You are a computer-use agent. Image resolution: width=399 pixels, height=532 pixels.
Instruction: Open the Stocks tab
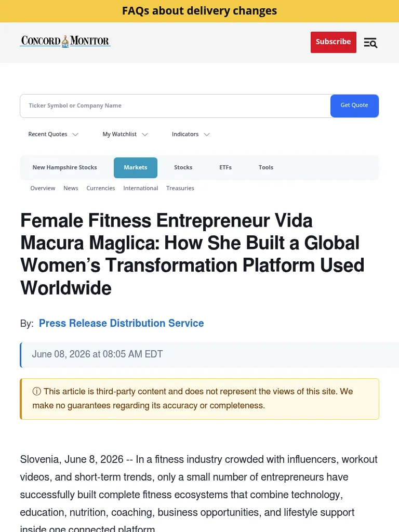183,168
